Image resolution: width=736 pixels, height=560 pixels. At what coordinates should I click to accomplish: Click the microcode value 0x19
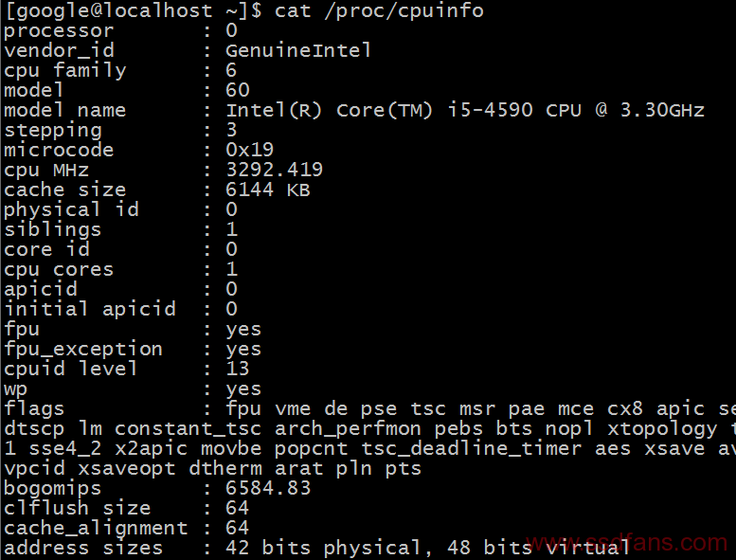click(x=249, y=150)
